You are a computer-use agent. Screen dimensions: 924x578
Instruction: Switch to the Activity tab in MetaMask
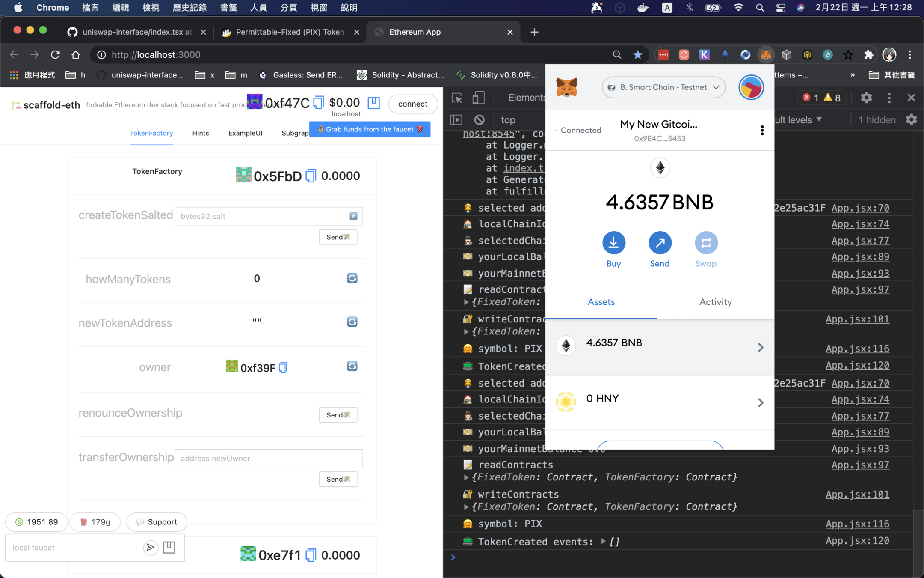pyautogui.click(x=715, y=302)
